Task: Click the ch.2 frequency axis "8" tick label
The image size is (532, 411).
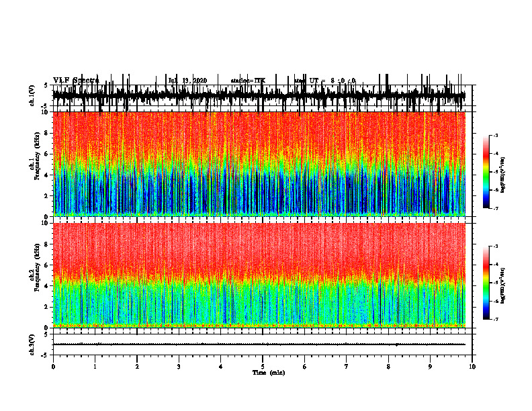Action: (47, 244)
